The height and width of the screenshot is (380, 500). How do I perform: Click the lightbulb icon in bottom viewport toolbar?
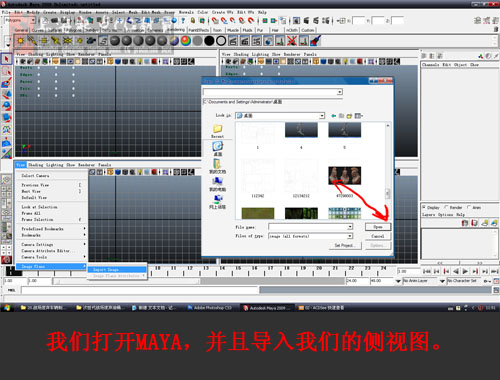(x=140, y=172)
